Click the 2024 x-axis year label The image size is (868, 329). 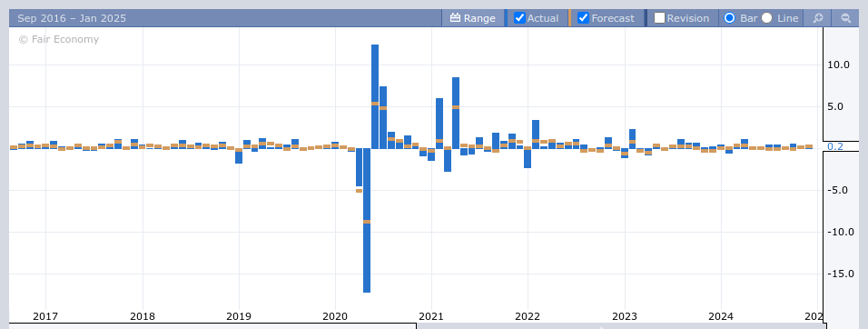(721, 316)
